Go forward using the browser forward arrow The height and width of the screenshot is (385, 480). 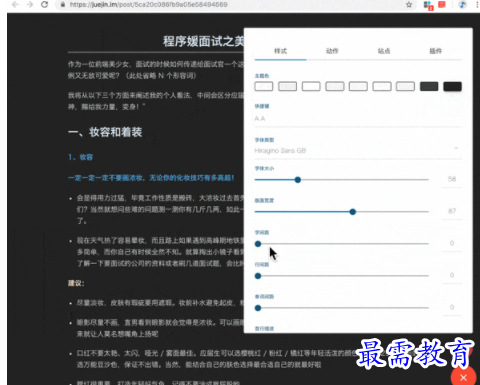click(30, 4)
